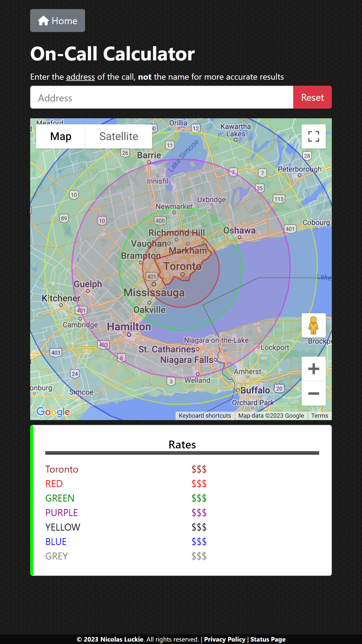Click the Peterborough label on map
Screen dimensions: 362x644
300,169
